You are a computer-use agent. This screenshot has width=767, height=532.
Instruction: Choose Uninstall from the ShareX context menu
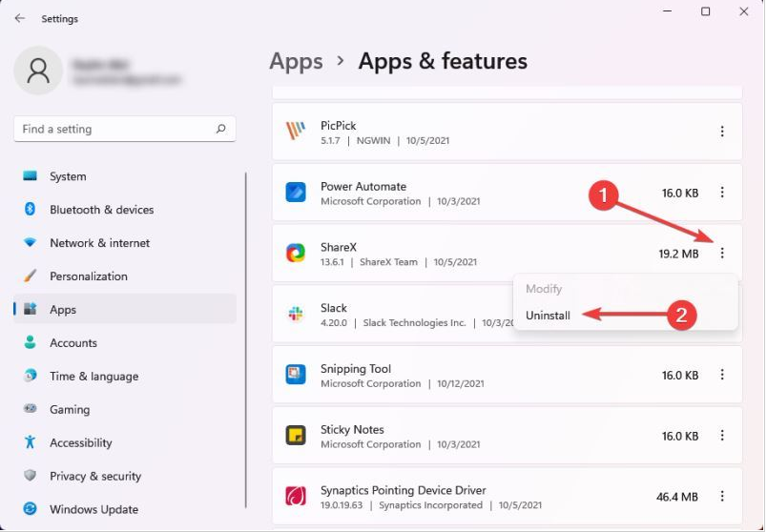[549, 315]
